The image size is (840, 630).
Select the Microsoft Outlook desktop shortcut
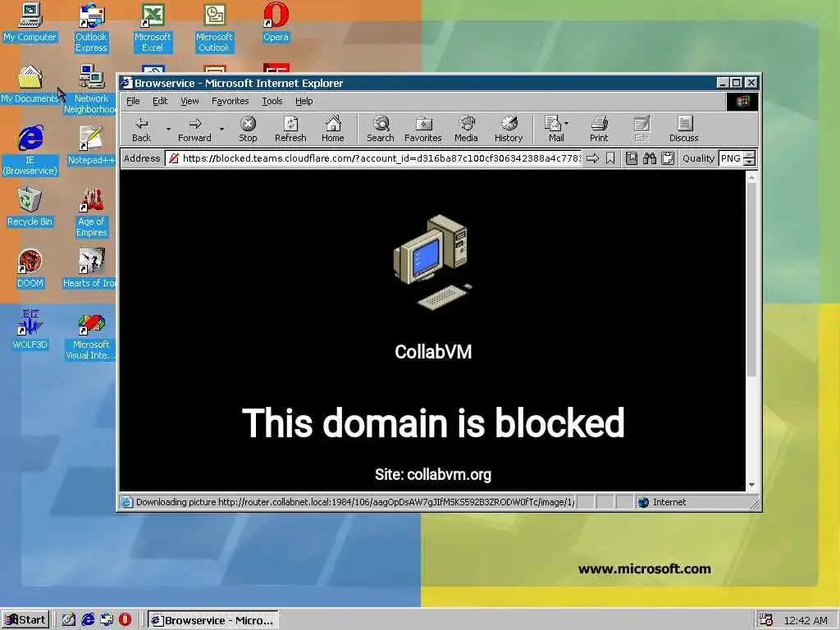click(x=214, y=28)
